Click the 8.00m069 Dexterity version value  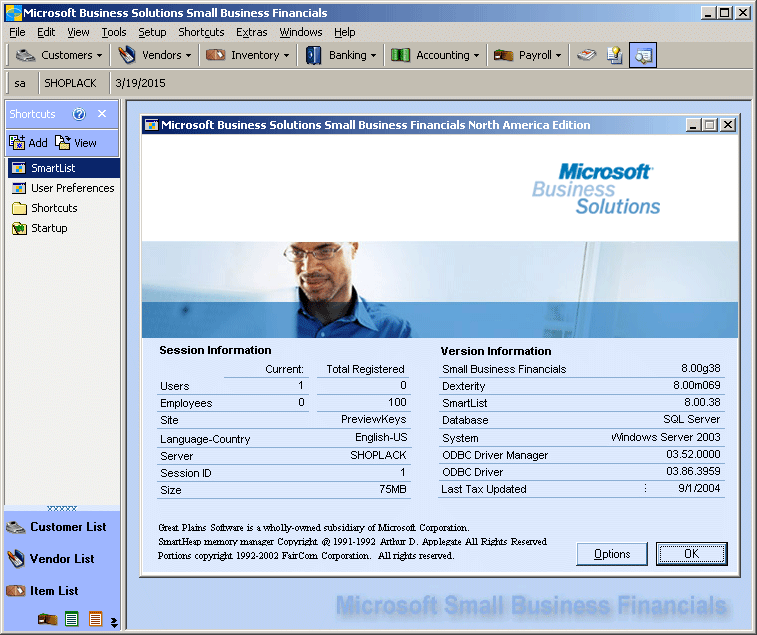pos(697,385)
